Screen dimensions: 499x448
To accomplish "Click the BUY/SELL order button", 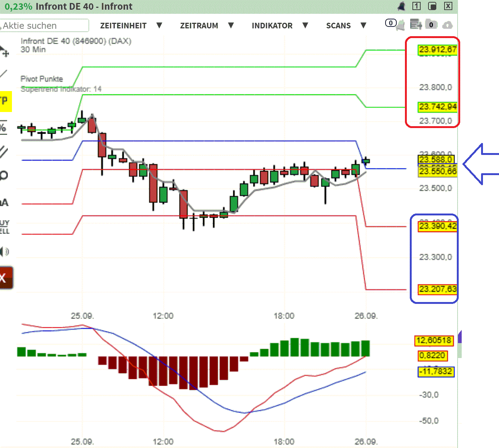I will (x=4, y=226).
